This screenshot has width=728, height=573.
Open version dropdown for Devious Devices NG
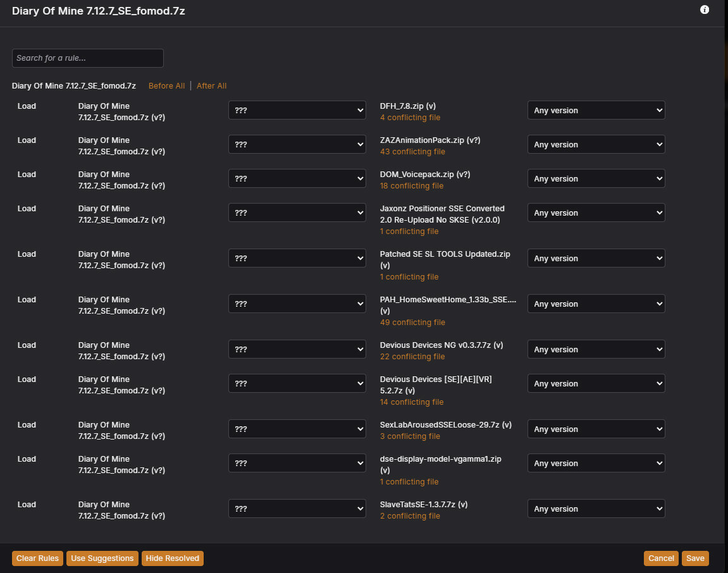point(596,349)
